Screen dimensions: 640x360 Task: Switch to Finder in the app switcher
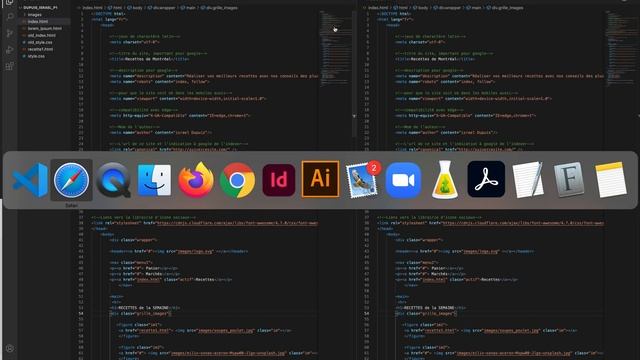pos(154,180)
